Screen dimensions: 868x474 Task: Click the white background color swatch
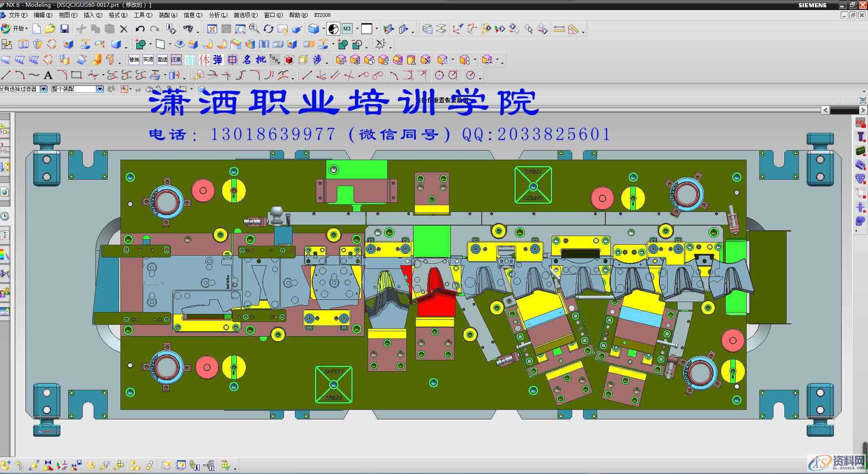[x=367, y=28]
